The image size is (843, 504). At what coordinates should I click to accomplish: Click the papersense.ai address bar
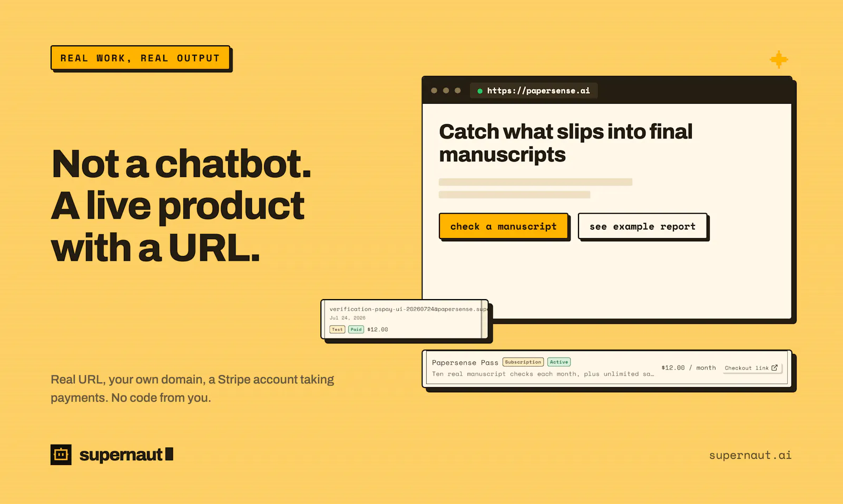click(533, 91)
